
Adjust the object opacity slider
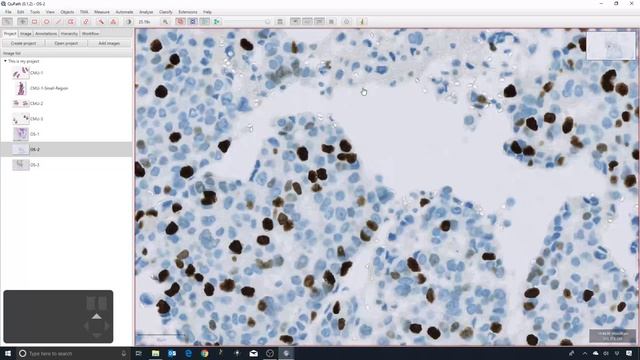(x=247, y=21)
